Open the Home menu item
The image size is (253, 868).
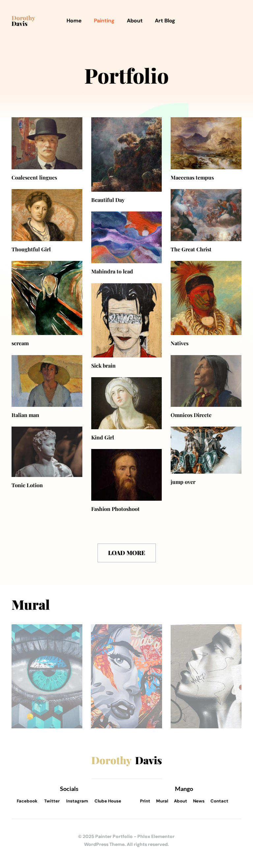click(x=74, y=21)
